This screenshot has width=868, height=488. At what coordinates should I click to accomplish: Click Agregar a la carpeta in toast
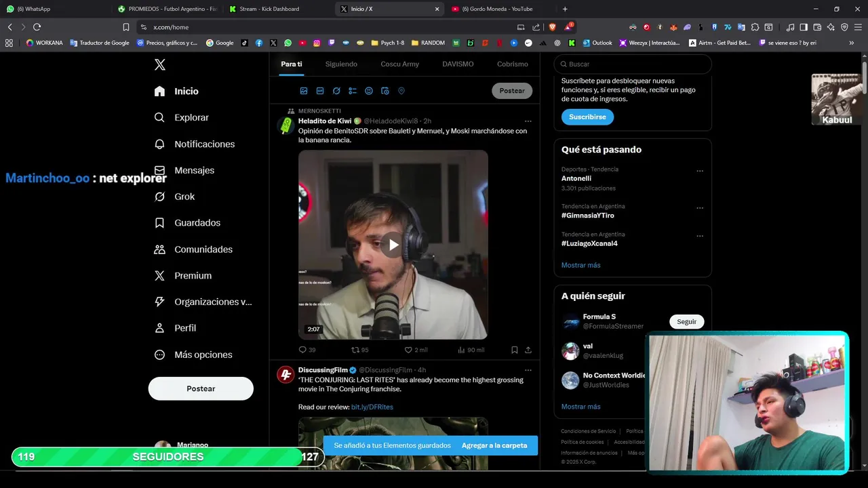pyautogui.click(x=494, y=445)
